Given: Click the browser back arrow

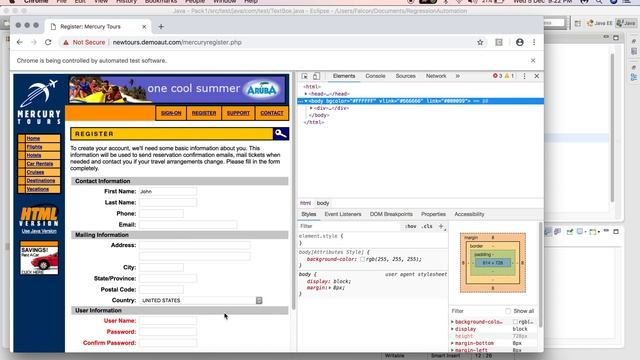Looking at the screenshot, I should coord(20,42).
